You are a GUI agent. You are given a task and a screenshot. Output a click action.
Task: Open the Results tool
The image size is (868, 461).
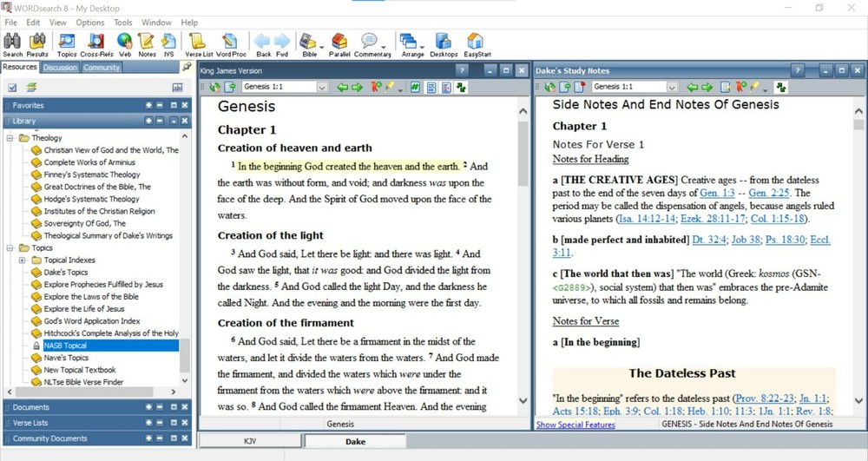[37, 45]
